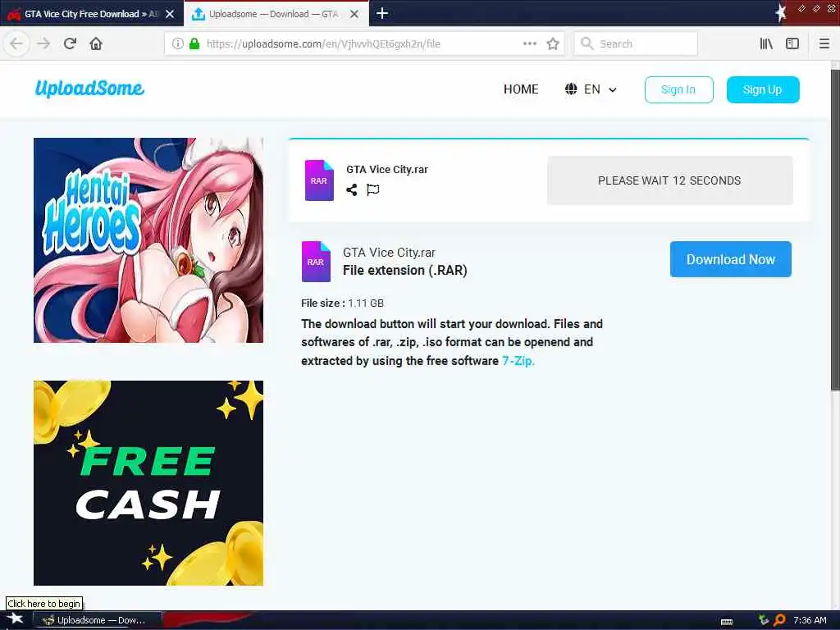
Task: Click the UploadSome logo
Action: 89,89
